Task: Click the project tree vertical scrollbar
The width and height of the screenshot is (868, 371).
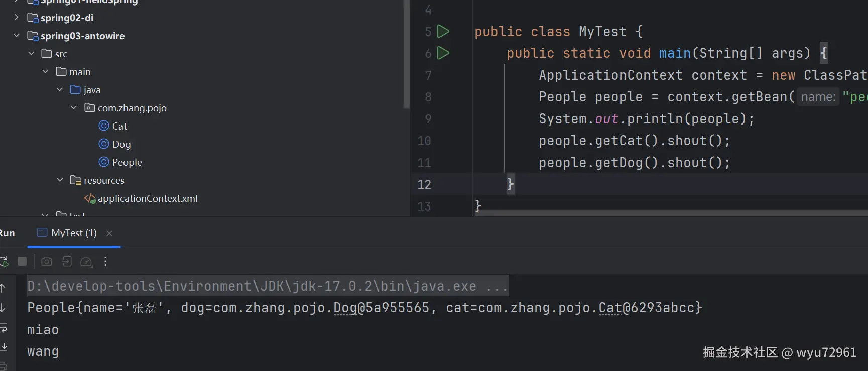Action: pyautogui.click(x=406, y=54)
